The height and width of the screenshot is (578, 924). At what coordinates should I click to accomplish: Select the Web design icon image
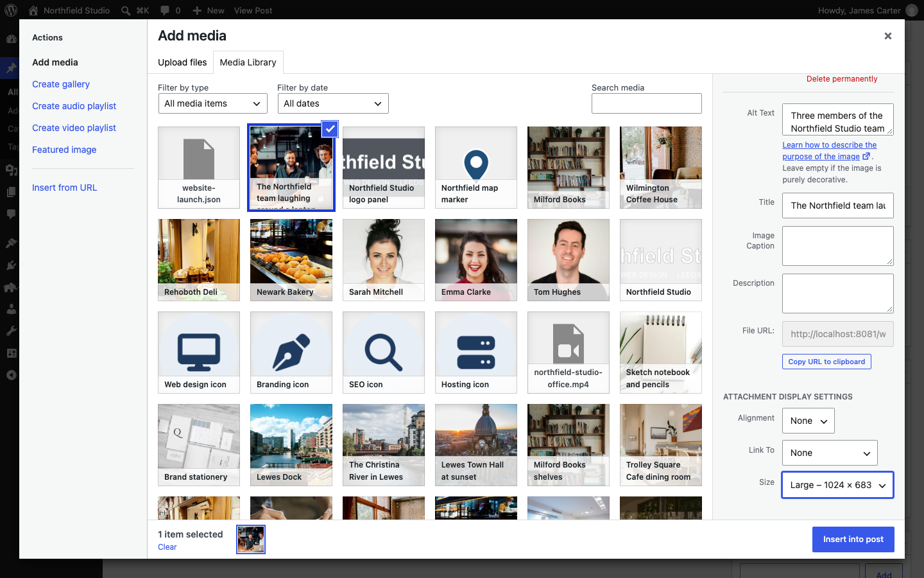coord(199,353)
